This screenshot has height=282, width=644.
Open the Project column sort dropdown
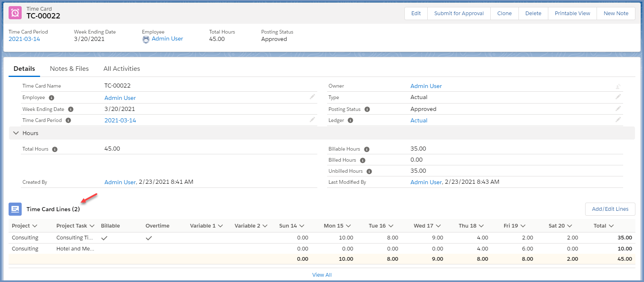point(35,226)
